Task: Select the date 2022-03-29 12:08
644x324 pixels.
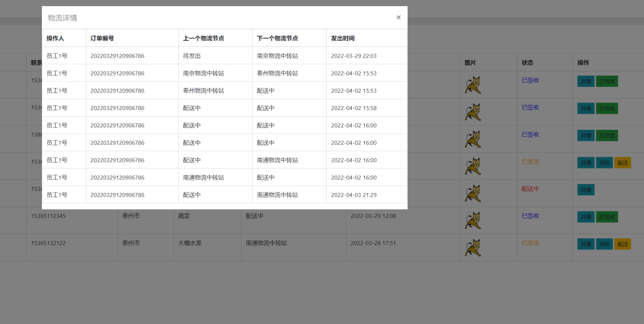Action: pyautogui.click(x=373, y=216)
